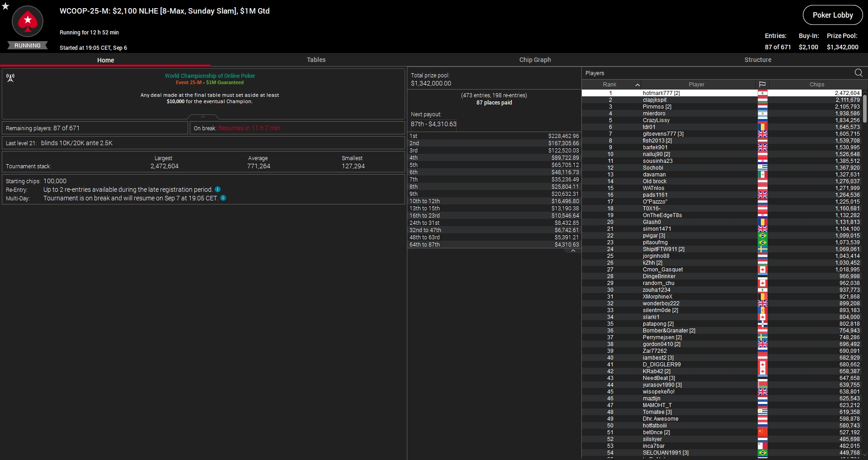The width and height of the screenshot is (868, 460).
Task: Sort players by Rank column
Action: click(x=611, y=85)
